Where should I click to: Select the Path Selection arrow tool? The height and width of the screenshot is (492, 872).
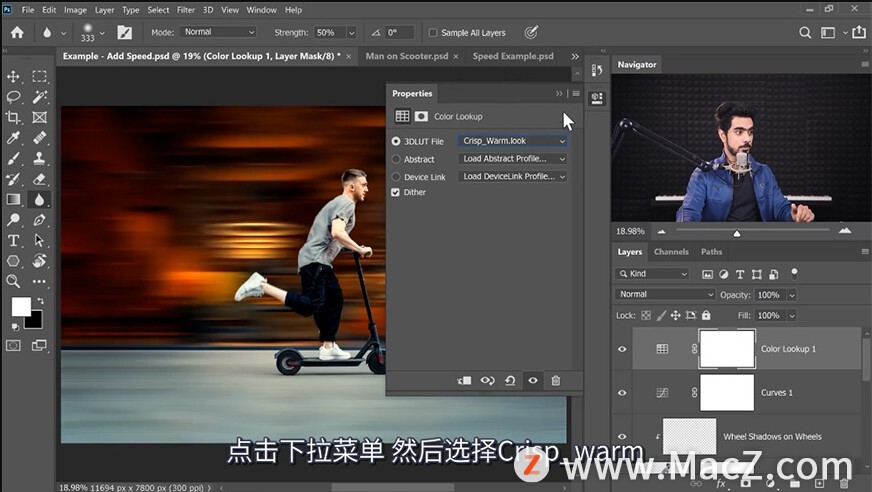39,240
